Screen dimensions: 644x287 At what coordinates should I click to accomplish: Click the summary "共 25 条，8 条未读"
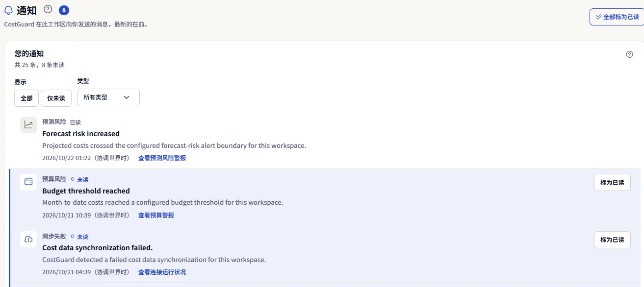[x=39, y=65]
